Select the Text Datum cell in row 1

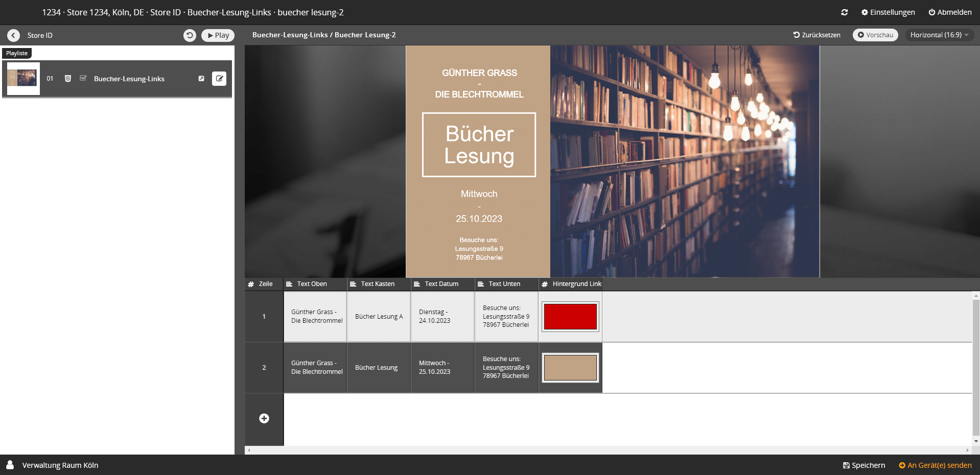pyautogui.click(x=442, y=317)
